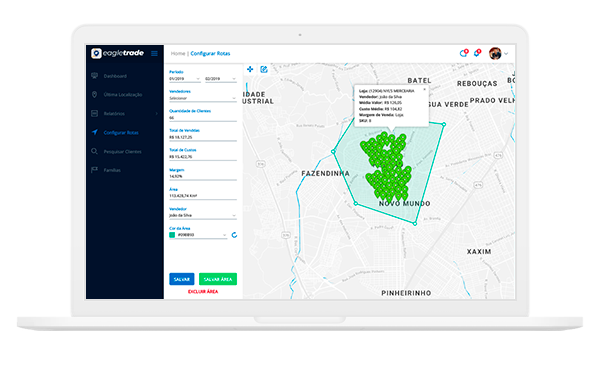Screen dimensions: 600x371
Task: Open Pesquisar Clientes menu item
Action: (122, 152)
